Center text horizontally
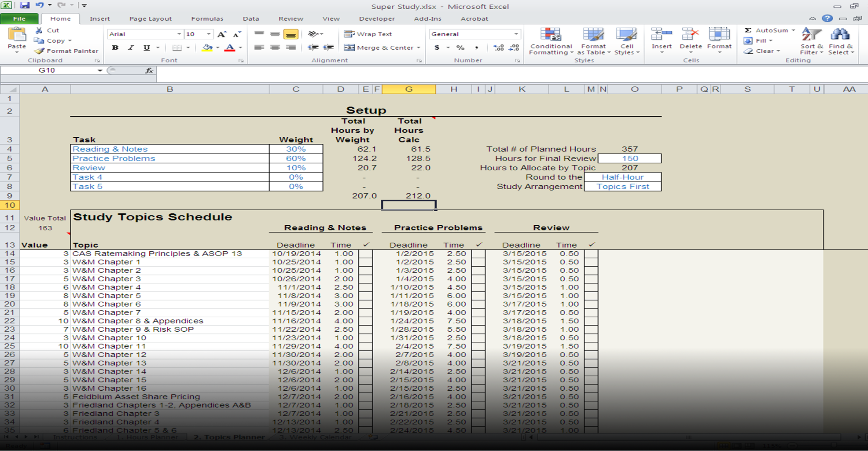This screenshot has height=451, width=868. point(275,48)
